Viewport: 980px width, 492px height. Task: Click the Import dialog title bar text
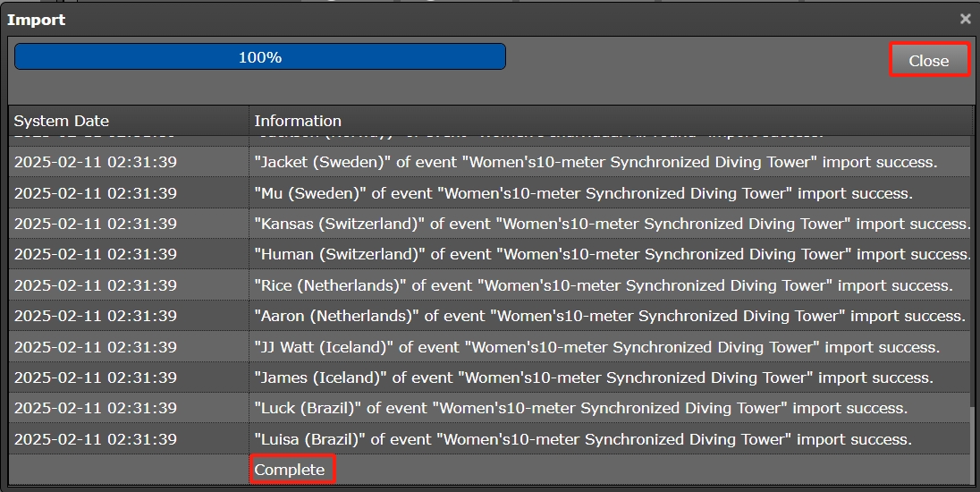tap(37, 19)
